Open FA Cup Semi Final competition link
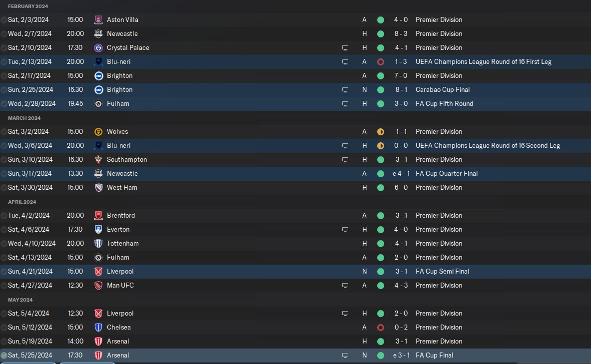591x364 pixels. click(x=442, y=272)
